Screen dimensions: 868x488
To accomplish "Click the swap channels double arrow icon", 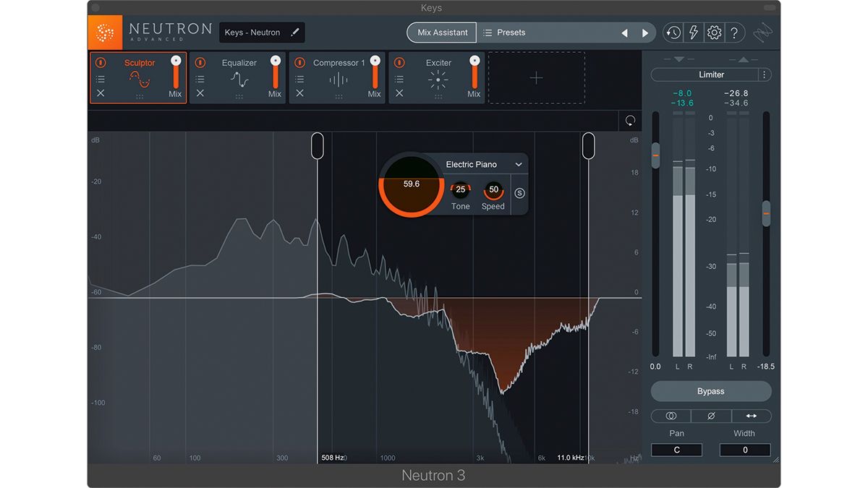I will [x=752, y=416].
